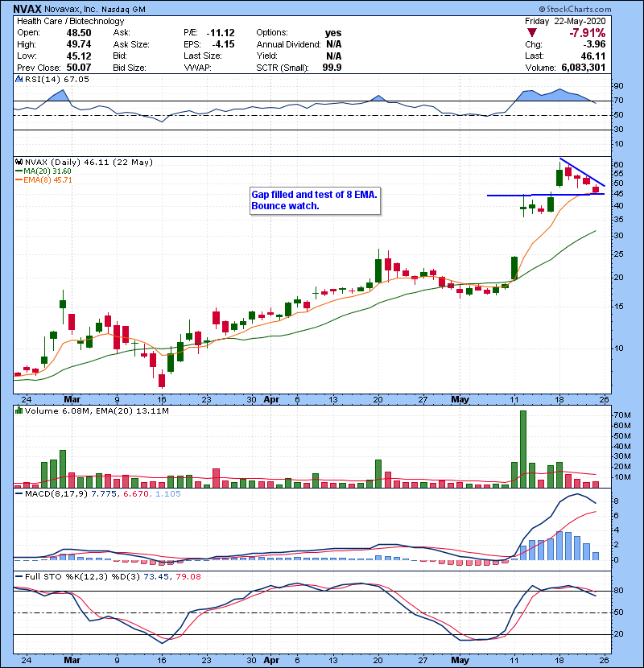The width and height of the screenshot is (644, 668).
Task: Click the Bid Size: label
Action: click(x=129, y=68)
